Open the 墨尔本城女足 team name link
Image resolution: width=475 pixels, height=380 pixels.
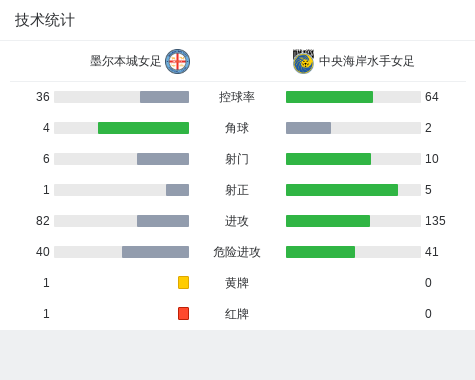[x=125, y=61]
